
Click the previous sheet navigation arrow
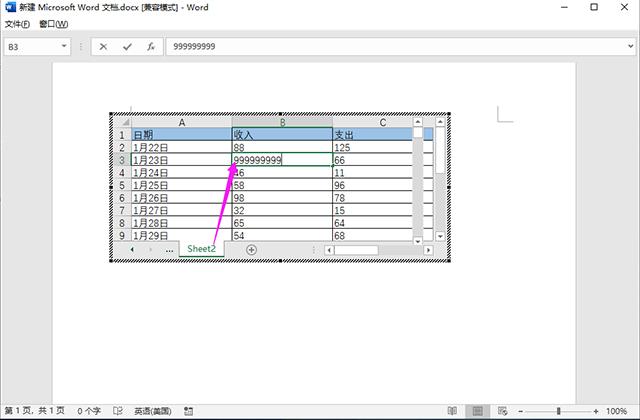pos(132,249)
